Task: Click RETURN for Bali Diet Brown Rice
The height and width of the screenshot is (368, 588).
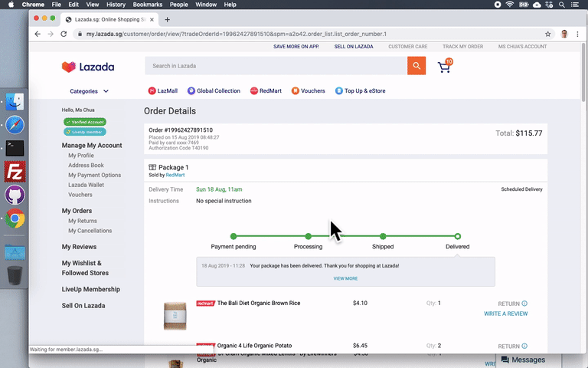Action: 508,304
